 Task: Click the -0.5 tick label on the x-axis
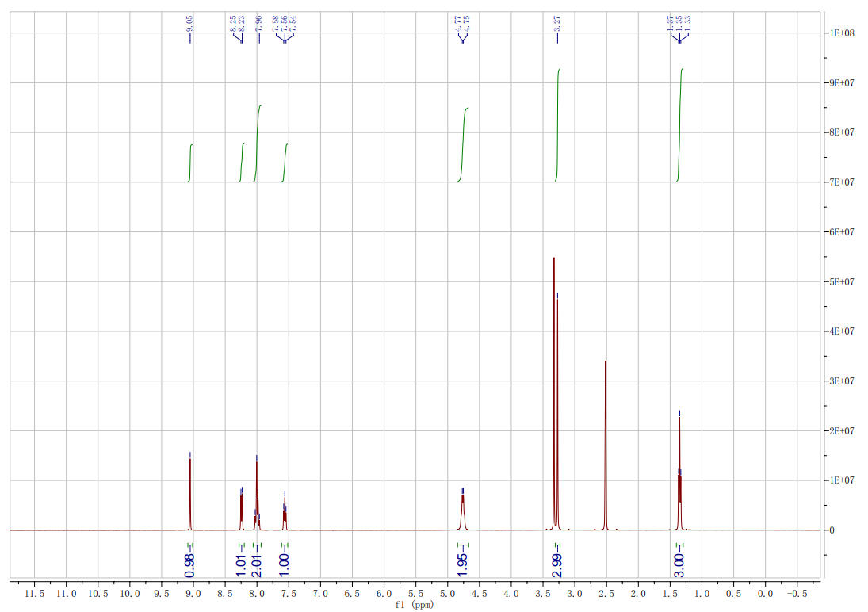click(797, 594)
